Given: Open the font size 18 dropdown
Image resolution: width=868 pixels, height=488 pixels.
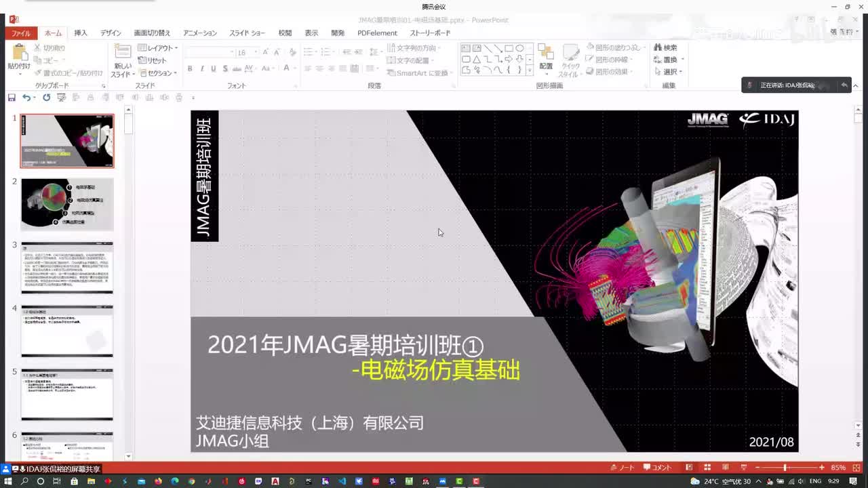Looking at the screenshot, I should pos(256,52).
